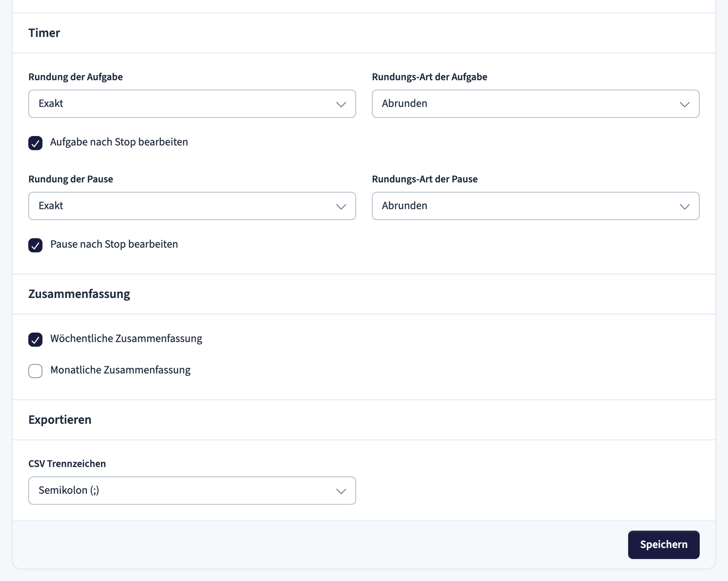
Task: Open the Rundung der Aufgabe dropdown
Action: (192, 104)
